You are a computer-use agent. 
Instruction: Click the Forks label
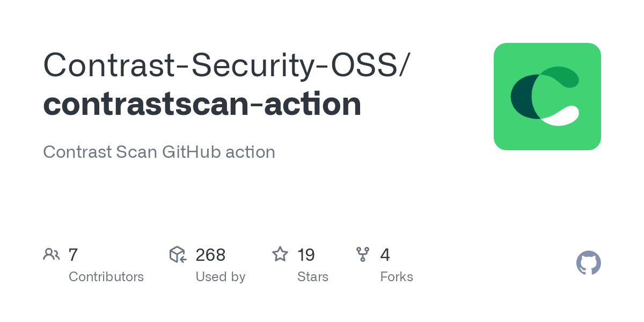[x=396, y=277]
